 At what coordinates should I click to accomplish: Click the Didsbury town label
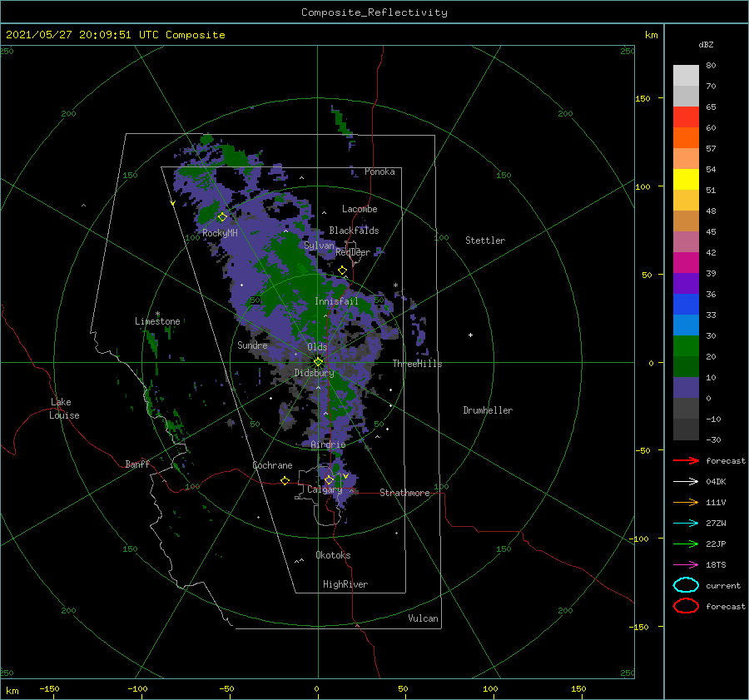click(314, 373)
